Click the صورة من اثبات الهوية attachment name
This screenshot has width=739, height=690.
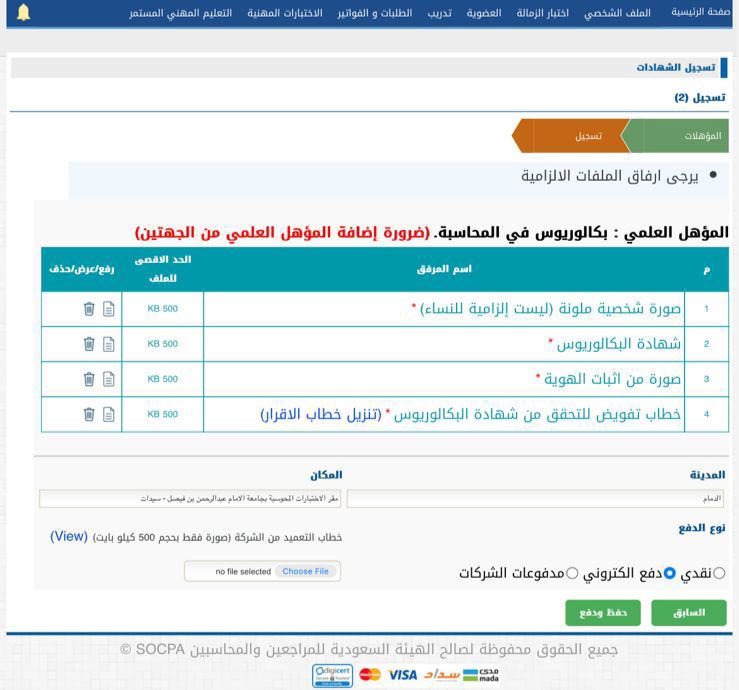tap(613, 379)
